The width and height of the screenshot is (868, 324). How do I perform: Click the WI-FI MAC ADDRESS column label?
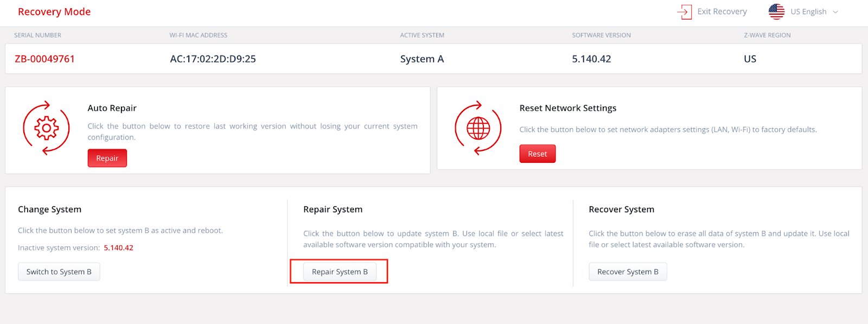(x=198, y=35)
